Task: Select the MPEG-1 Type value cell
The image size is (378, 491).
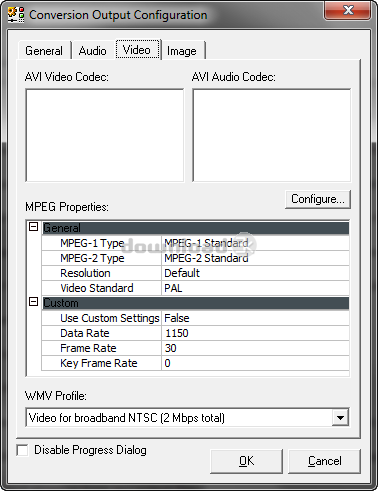Action: click(255, 243)
